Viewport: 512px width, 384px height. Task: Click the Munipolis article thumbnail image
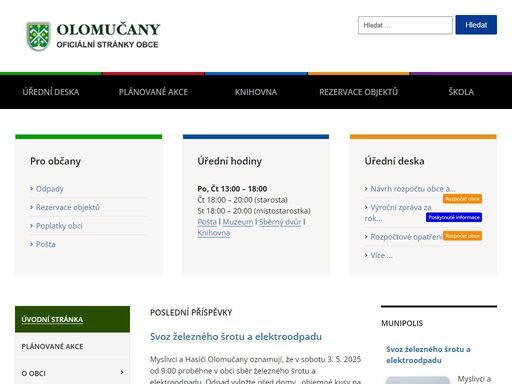(x=418, y=380)
